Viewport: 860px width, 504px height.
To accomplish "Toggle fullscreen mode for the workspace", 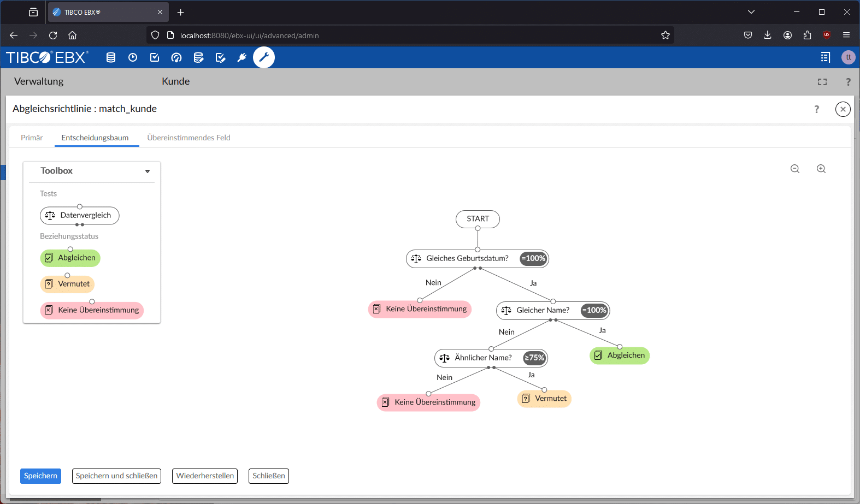I will pos(822,82).
